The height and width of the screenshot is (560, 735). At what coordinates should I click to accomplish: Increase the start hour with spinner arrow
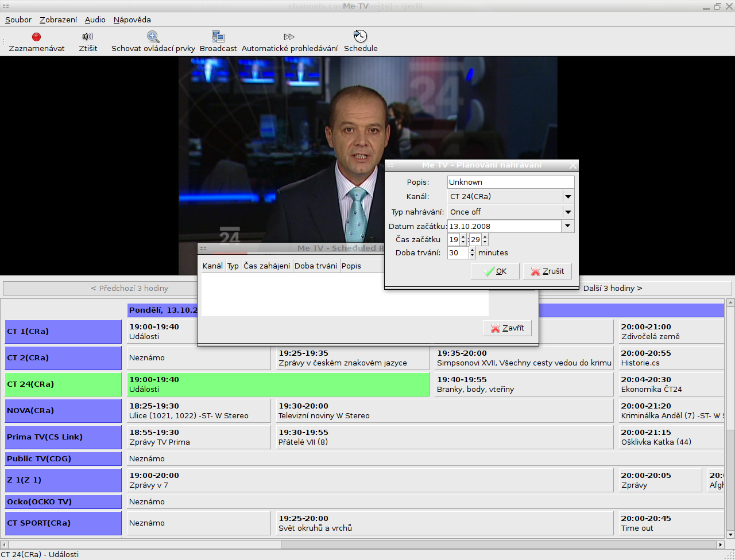(x=463, y=237)
